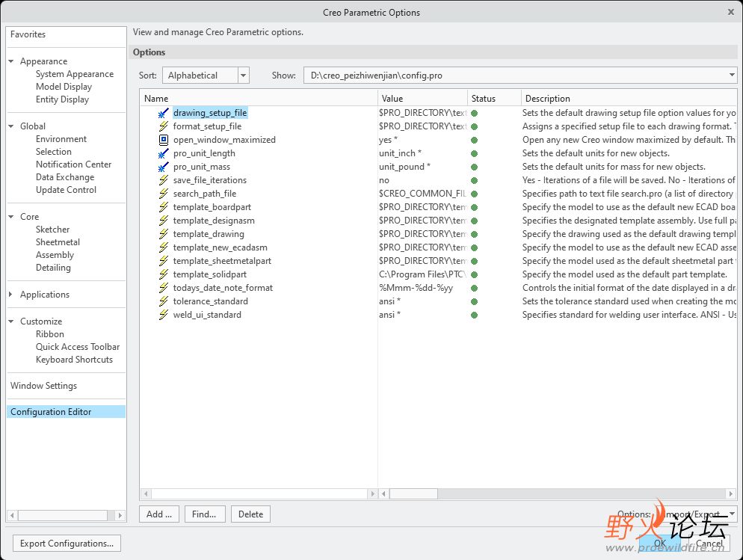743x560 pixels.
Task: Click the Export Configurations... button
Action: [67, 544]
